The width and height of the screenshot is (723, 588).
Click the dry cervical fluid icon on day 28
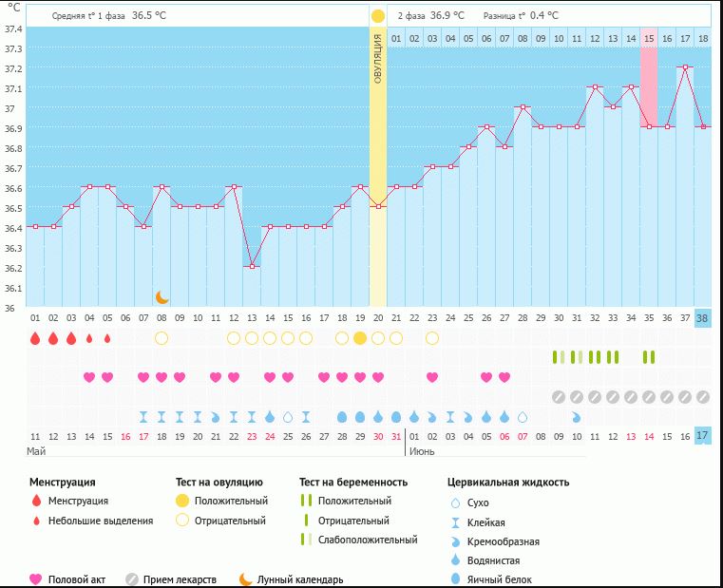(x=523, y=417)
